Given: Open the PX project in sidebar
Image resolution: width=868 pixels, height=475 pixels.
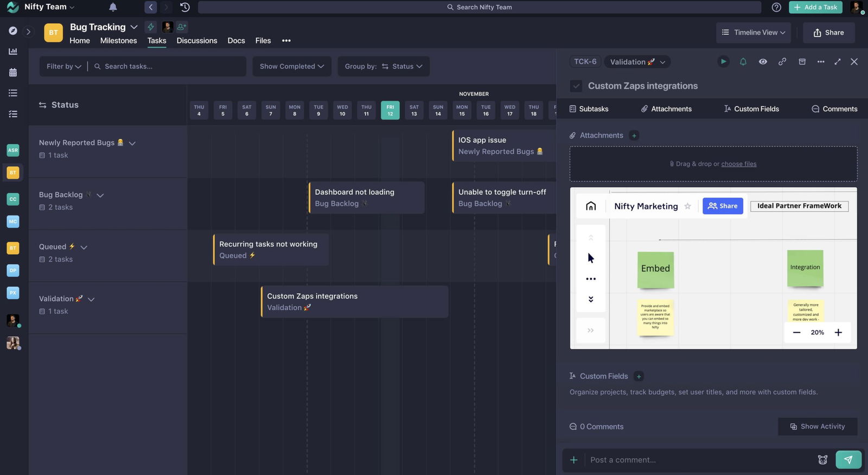Looking at the screenshot, I should point(13,293).
